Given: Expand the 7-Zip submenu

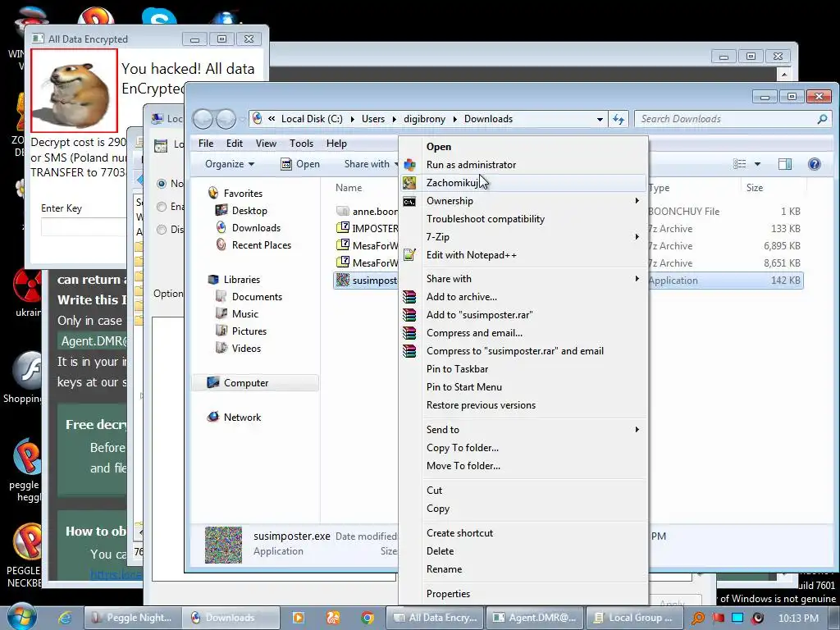Looking at the screenshot, I should pos(637,237).
